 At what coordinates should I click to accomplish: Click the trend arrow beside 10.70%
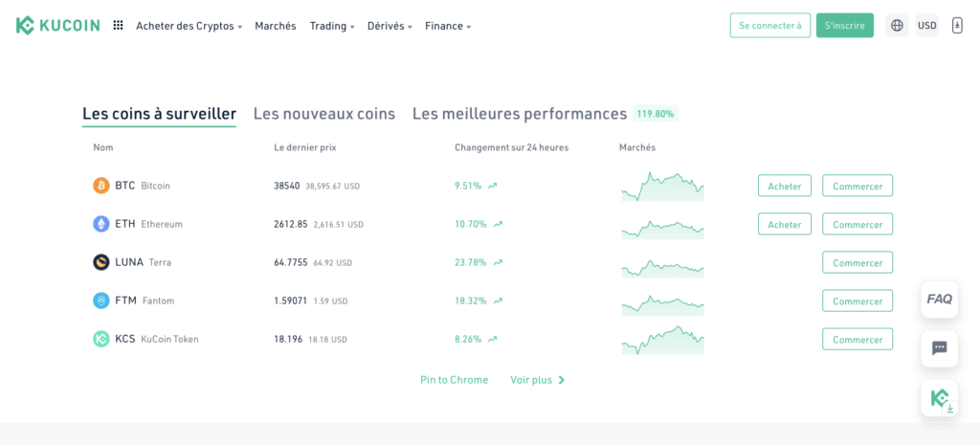coord(498,224)
